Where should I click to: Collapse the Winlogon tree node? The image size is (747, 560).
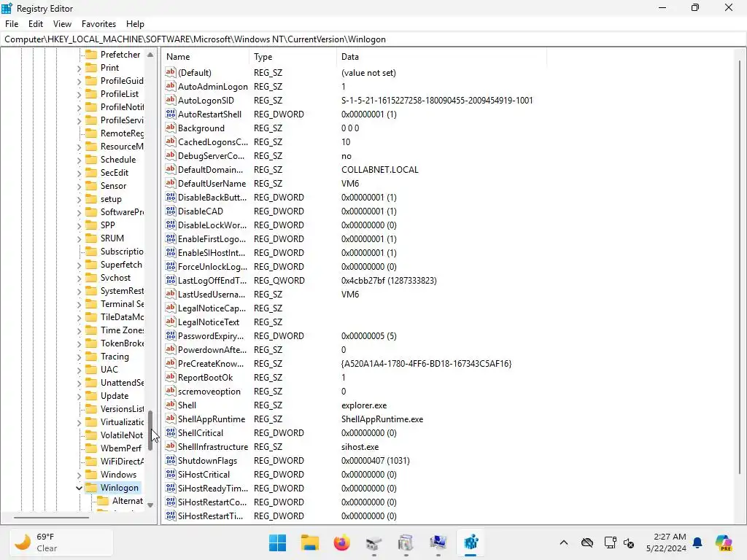coord(79,488)
